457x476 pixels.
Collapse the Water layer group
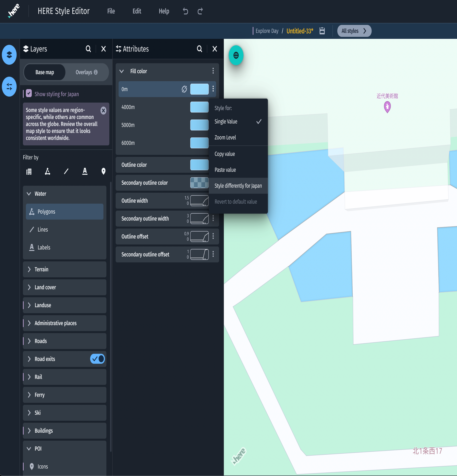(x=29, y=194)
